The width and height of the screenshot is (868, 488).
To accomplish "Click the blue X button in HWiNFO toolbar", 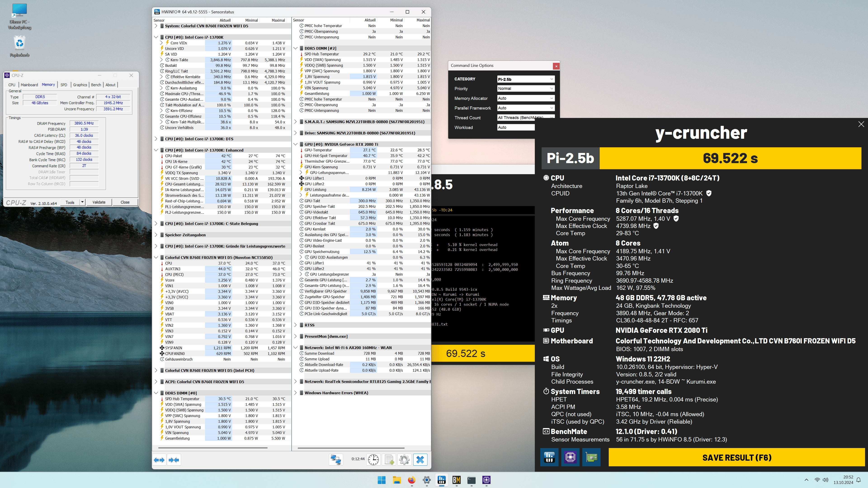I will click(420, 459).
